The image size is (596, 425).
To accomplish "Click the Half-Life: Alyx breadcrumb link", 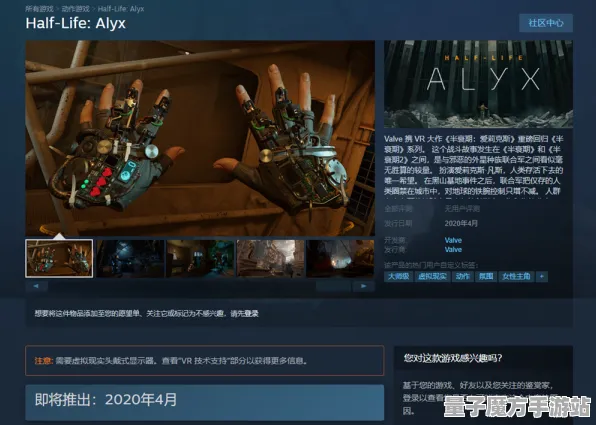I will 121,9.
